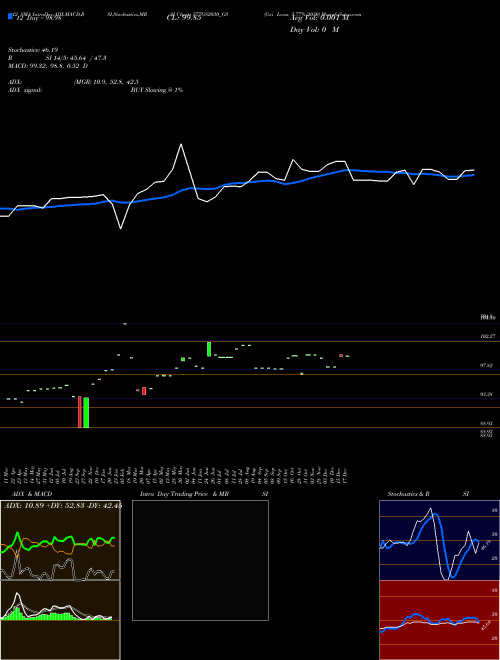Screen dimensions: 500x660
Task: Click the 'Stochastics & R' panel title
Action: (409, 494)
